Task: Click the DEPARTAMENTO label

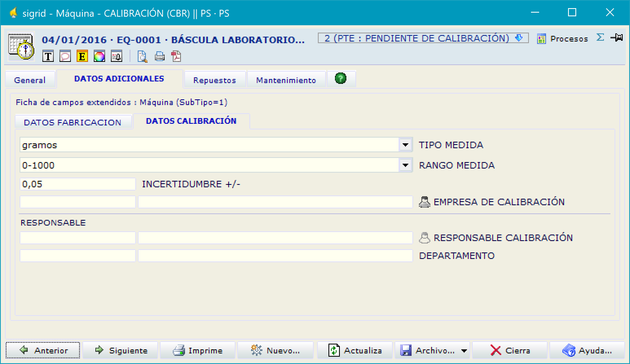Action: (x=457, y=256)
